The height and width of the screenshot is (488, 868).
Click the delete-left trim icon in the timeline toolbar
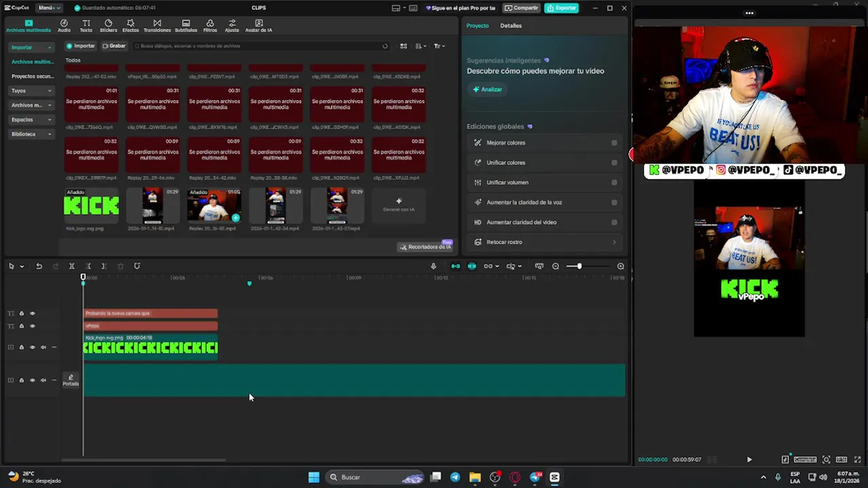[x=88, y=266]
